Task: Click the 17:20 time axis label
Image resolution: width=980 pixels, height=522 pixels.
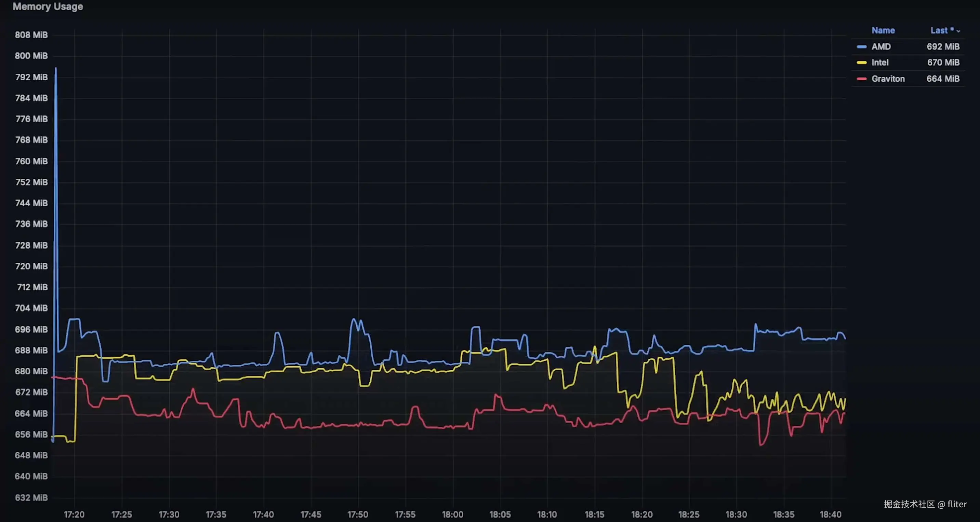Action: coord(74,514)
